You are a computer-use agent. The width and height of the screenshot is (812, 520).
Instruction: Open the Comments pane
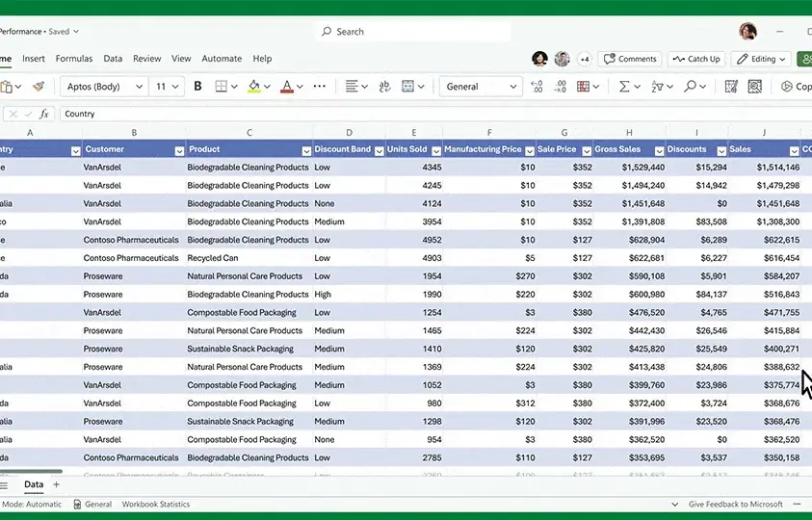click(x=630, y=59)
